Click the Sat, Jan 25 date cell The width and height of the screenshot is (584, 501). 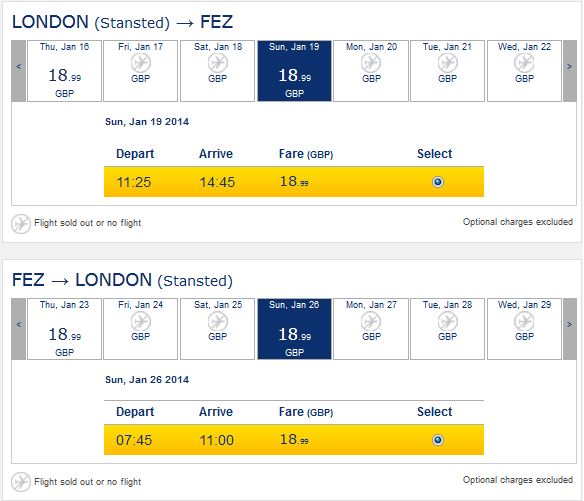tap(218, 329)
